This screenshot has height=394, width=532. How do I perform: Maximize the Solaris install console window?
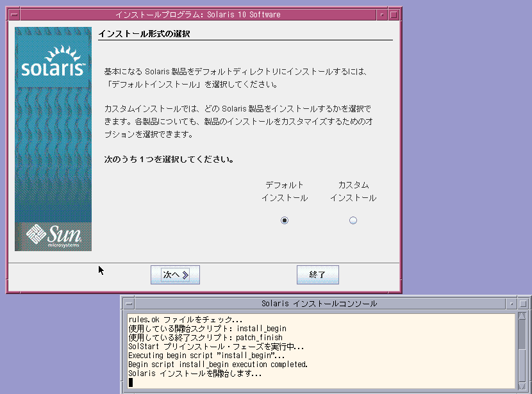[523, 304]
